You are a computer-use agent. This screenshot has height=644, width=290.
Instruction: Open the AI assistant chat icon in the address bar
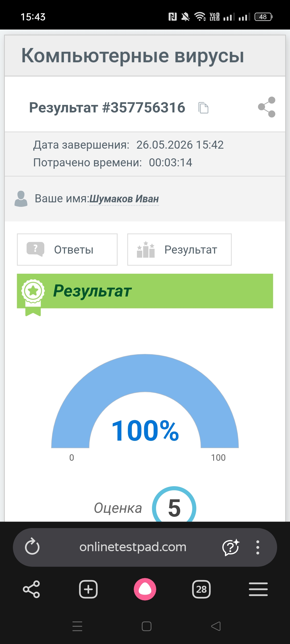231,547
